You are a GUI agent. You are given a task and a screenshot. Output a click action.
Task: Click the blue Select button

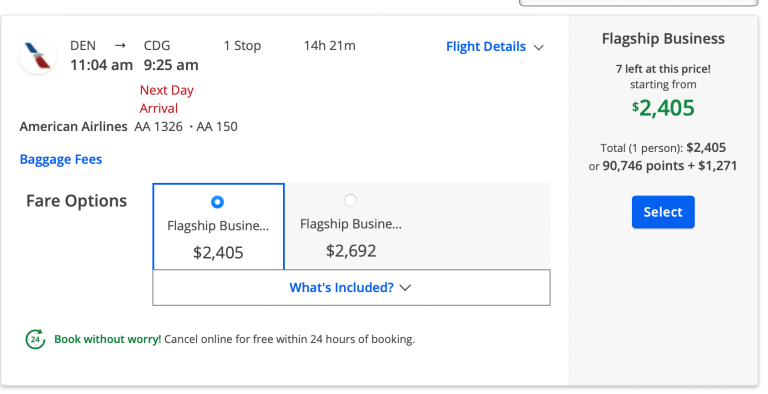click(x=663, y=212)
